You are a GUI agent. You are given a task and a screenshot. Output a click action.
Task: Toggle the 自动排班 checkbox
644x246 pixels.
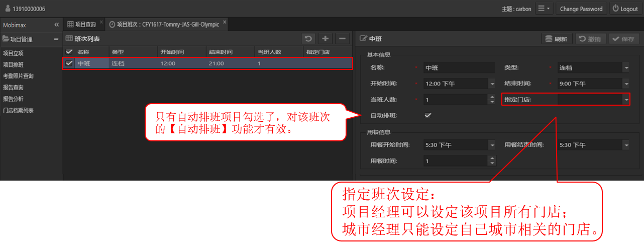coord(428,115)
